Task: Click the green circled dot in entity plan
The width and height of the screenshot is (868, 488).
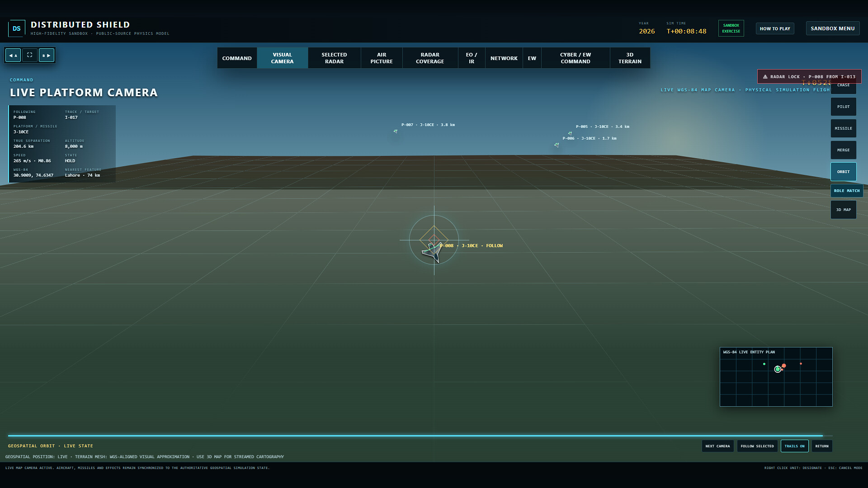Action: click(778, 369)
